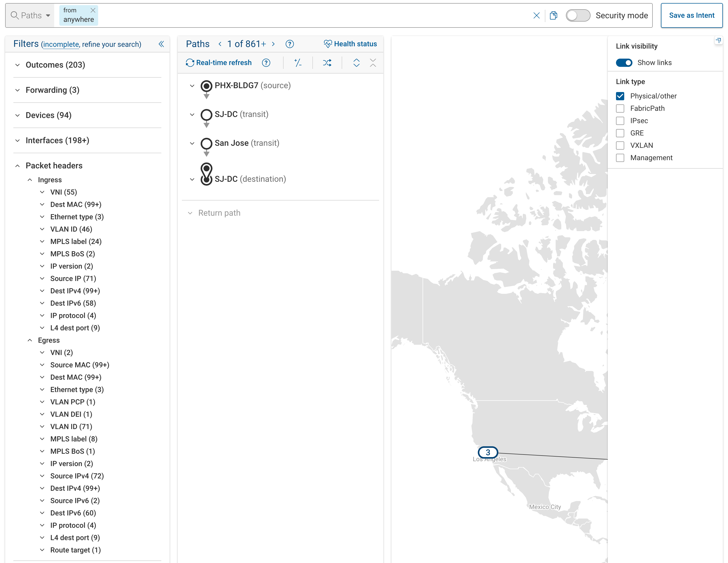Expand Egress Source IPv6 (2) filter
Screen dimensions: 728x563
[42, 501]
